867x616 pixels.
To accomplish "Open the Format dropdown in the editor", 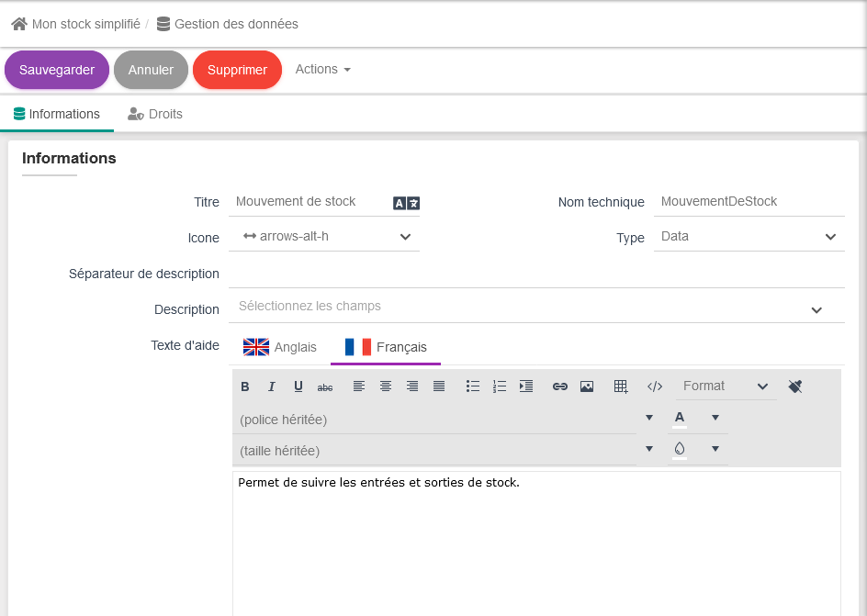I will pos(726,386).
